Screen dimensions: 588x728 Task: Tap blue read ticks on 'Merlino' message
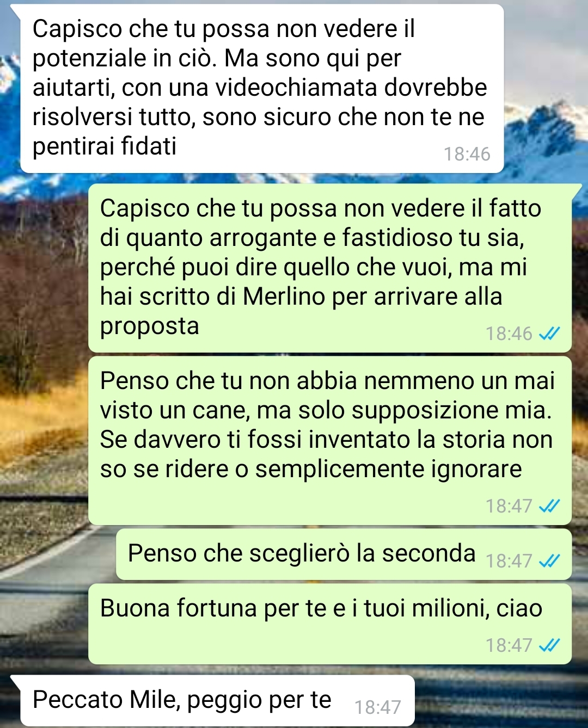tap(549, 334)
